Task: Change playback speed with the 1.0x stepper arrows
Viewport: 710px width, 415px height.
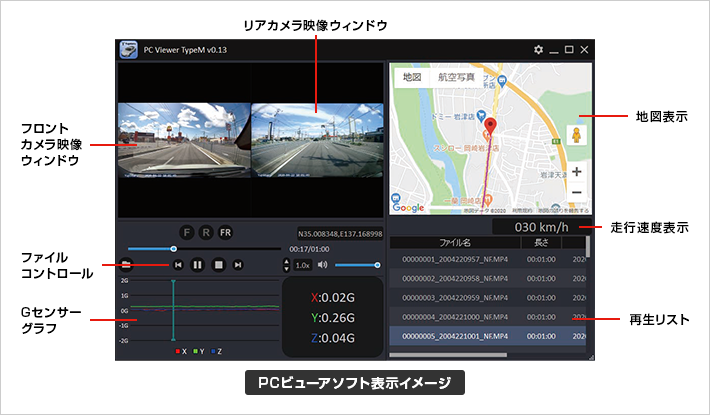Action: coord(286,265)
